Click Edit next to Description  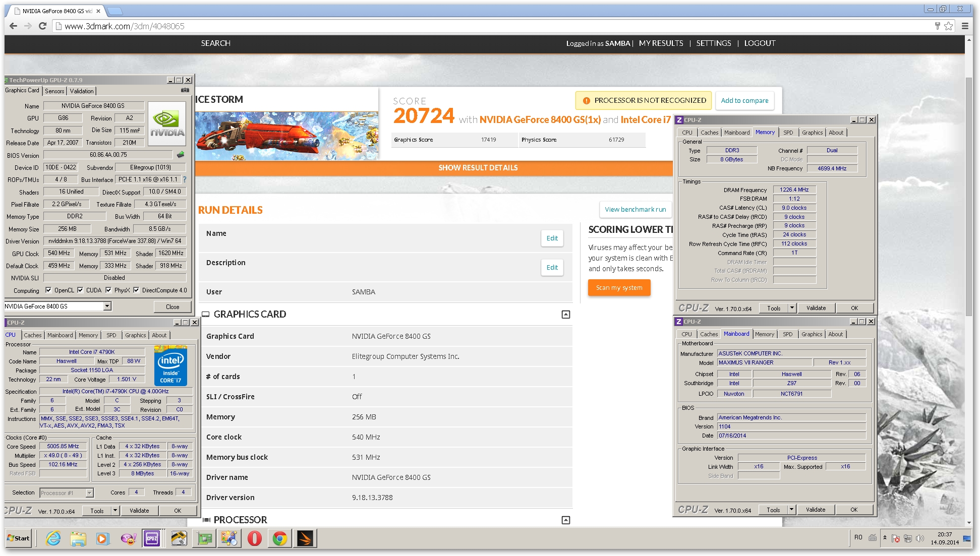(x=552, y=268)
